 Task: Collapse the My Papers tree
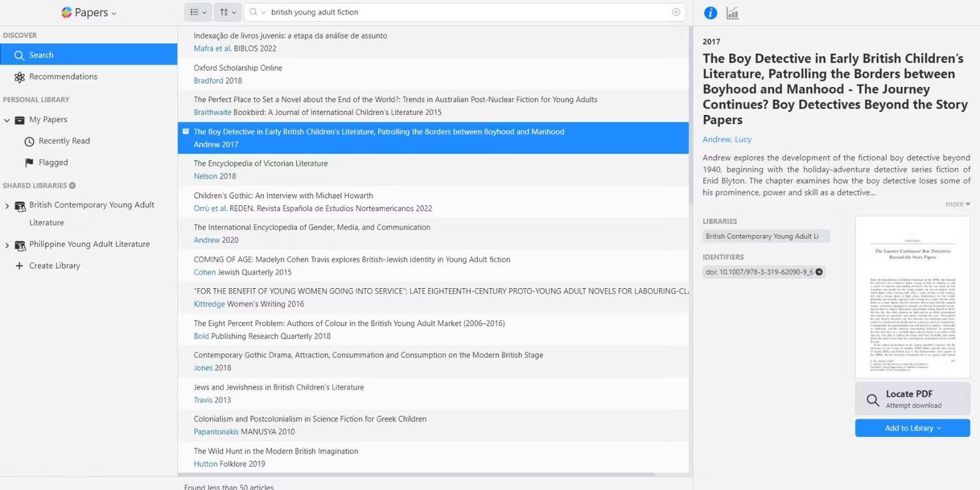click(x=7, y=120)
